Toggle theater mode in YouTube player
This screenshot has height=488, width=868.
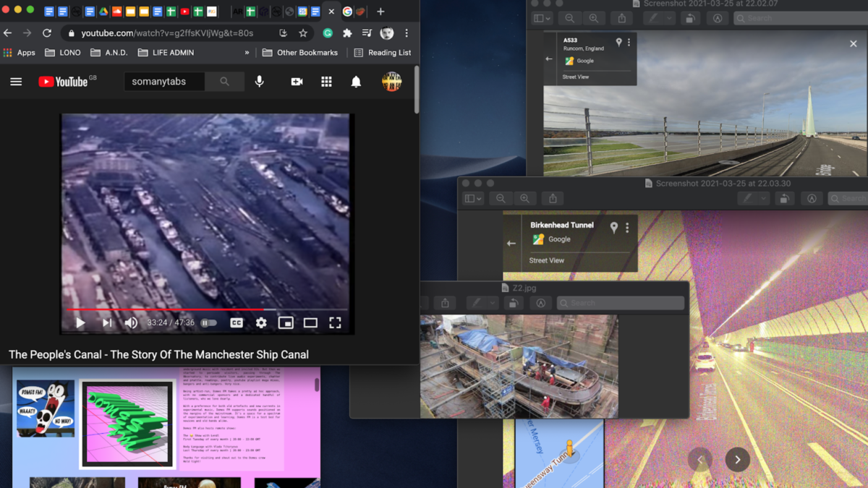[310, 323]
